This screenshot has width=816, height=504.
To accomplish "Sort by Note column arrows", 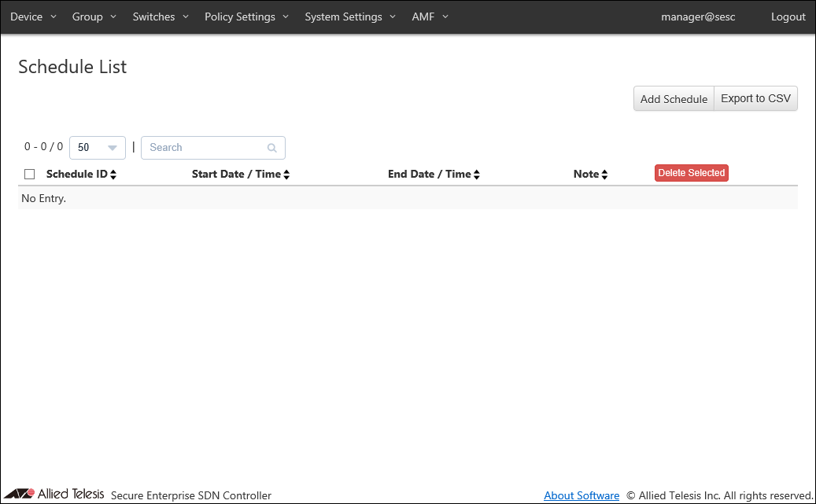I will point(604,175).
